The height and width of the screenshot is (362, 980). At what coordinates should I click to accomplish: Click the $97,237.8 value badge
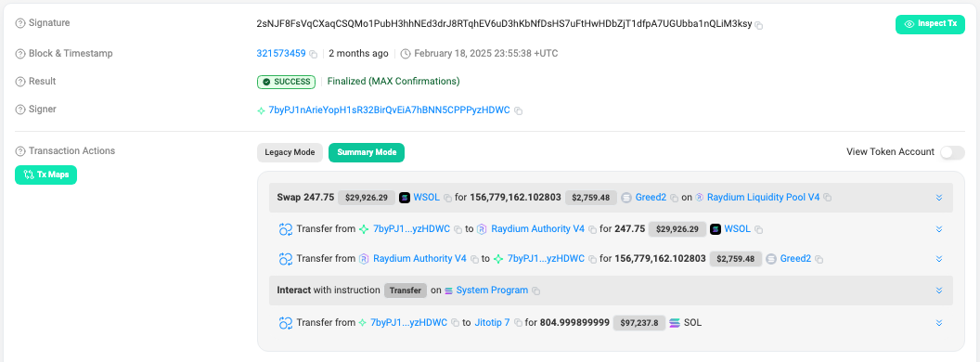(x=639, y=323)
